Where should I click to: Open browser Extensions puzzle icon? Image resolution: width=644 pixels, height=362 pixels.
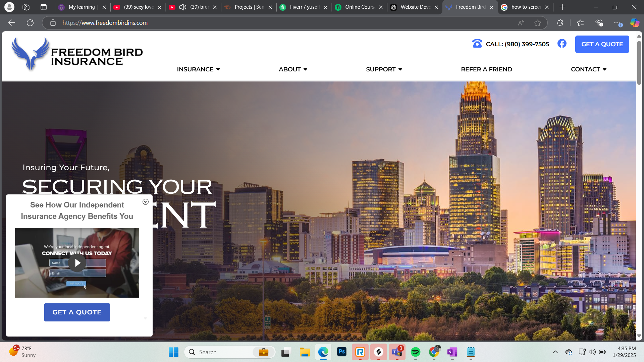(560, 23)
